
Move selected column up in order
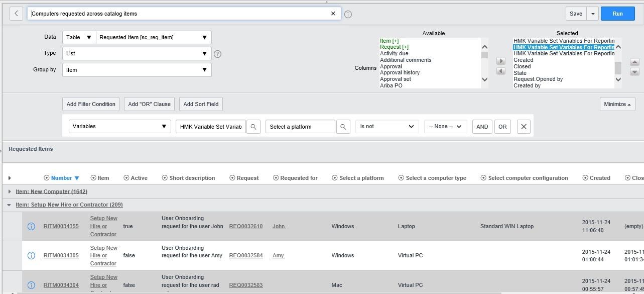tap(634, 62)
